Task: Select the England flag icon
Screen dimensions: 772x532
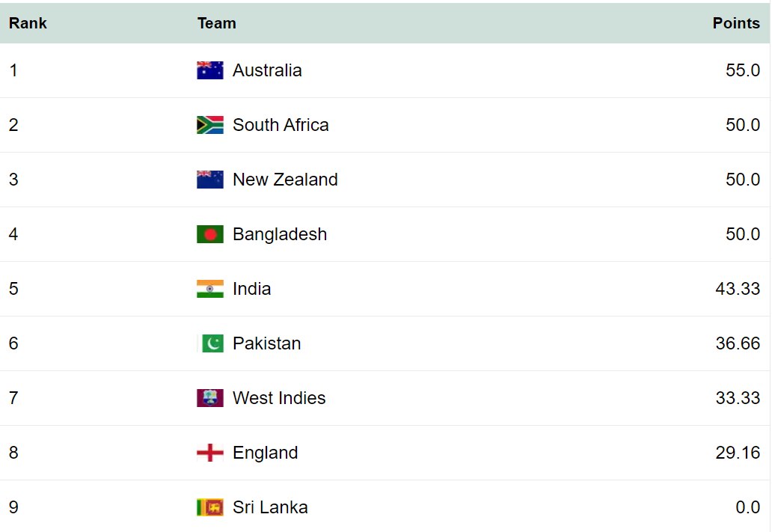Action: coord(209,453)
